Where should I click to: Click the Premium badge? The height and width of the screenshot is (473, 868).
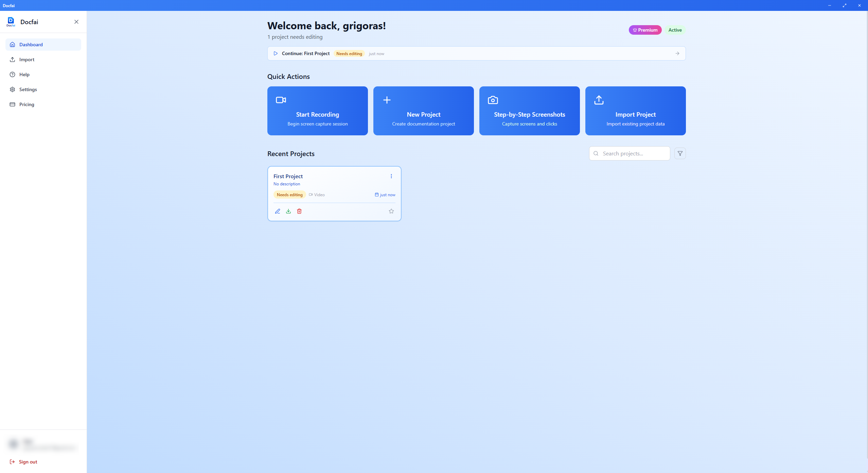click(645, 30)
